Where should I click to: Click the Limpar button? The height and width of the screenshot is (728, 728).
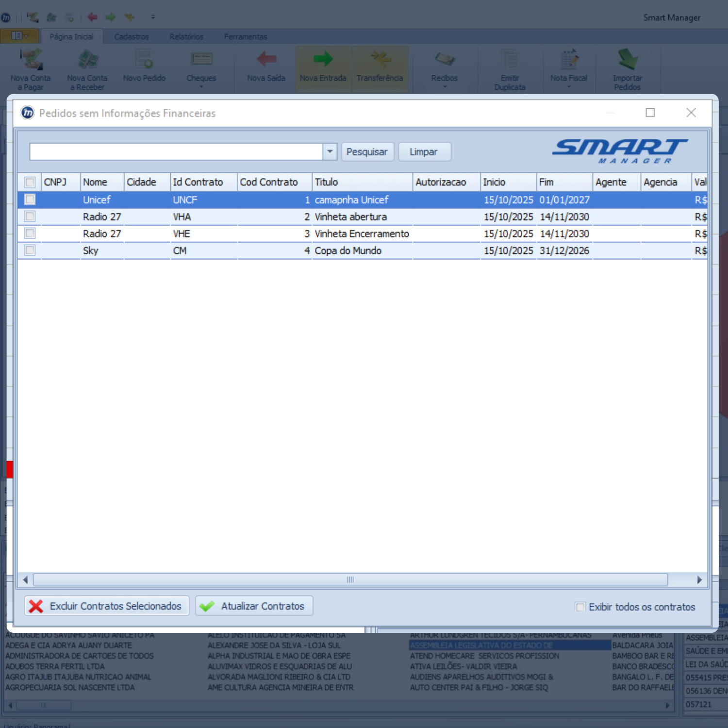(424, 151)
